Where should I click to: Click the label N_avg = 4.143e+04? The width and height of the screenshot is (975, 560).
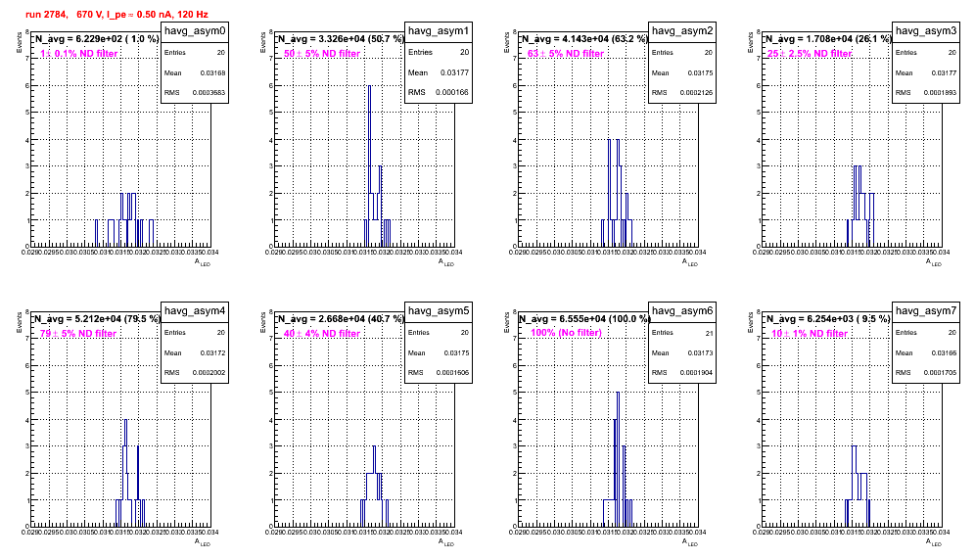click(583, 38)
